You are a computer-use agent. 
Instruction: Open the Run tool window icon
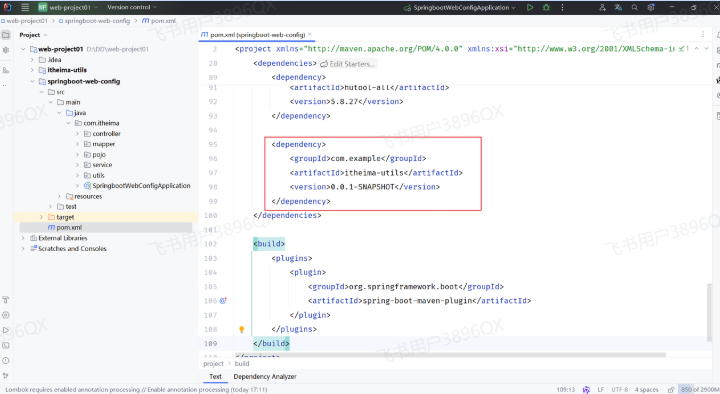coord(6,330)
